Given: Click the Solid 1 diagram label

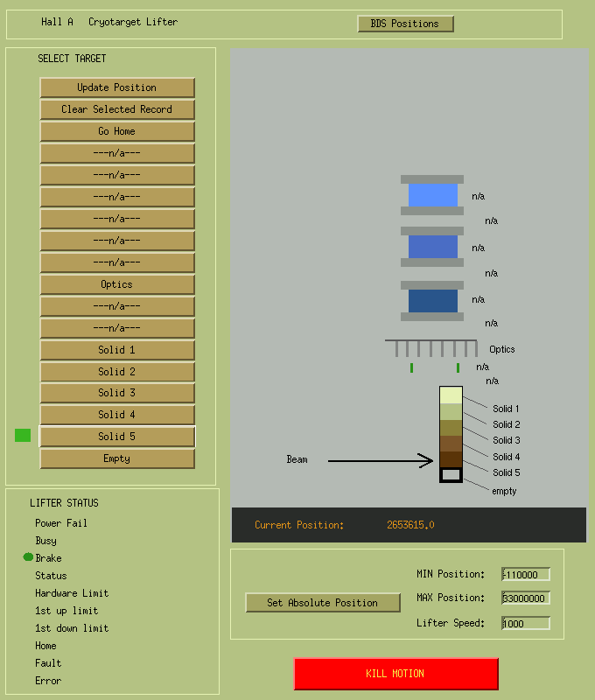Looking at the screenshot, I should pyautogui.click(x=506, y=409).
